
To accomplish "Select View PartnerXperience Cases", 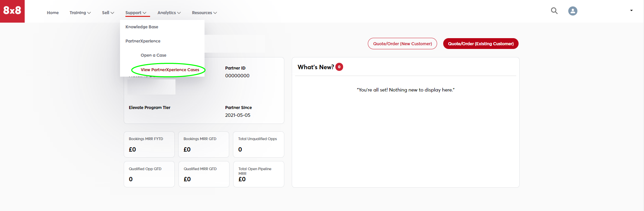I will click(x=170, y=70).
